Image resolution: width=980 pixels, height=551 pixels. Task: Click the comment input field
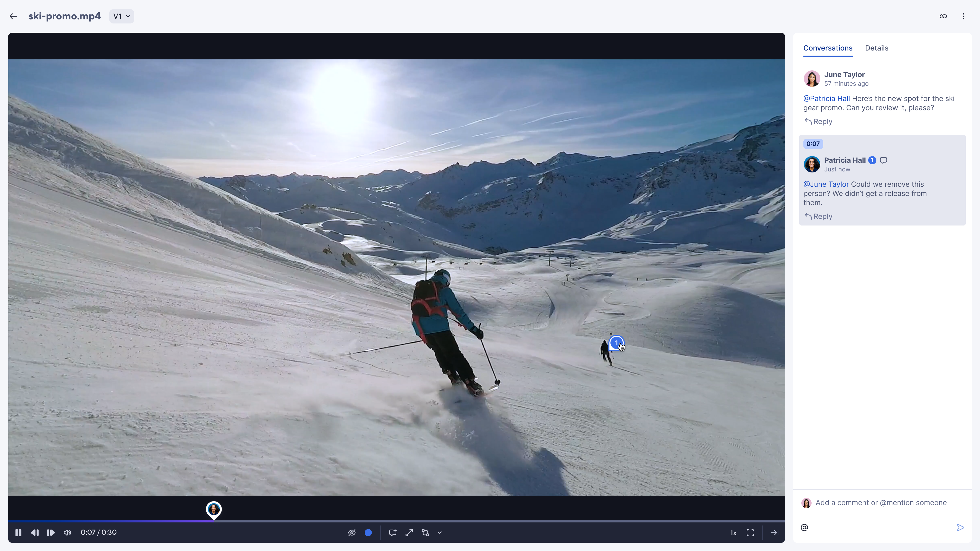(x=881, y=503)
